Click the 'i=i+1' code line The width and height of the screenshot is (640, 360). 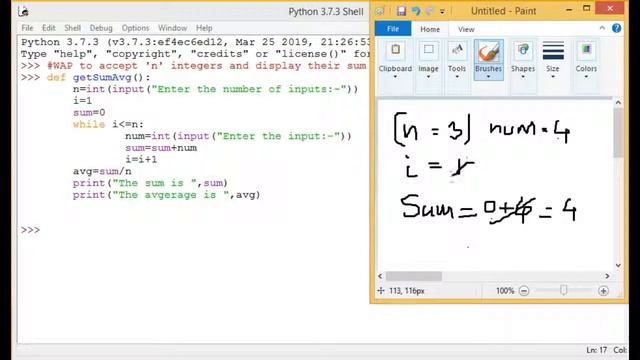click(141, 159)
